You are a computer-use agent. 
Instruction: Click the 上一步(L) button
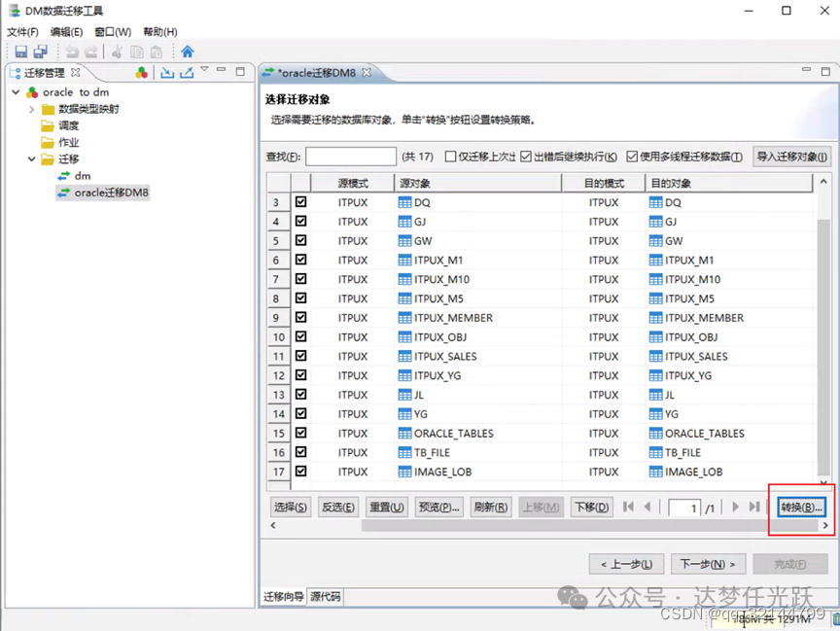point(626,564)
